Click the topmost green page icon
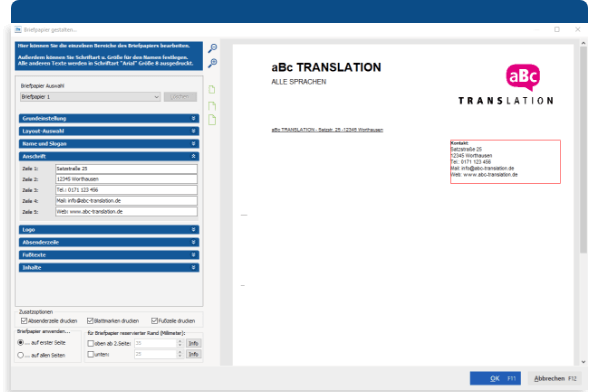This screenshot has width=600, height=392. click(x=212, y=90)
